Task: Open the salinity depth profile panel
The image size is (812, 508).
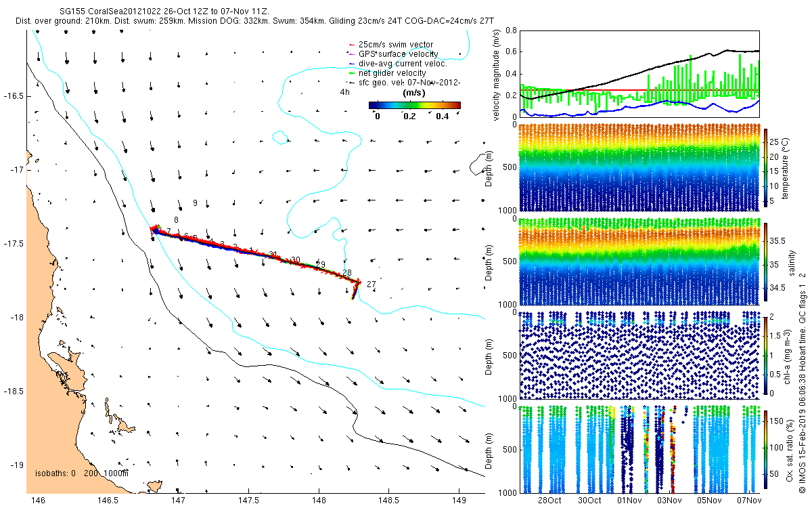Action: point(639,261)
